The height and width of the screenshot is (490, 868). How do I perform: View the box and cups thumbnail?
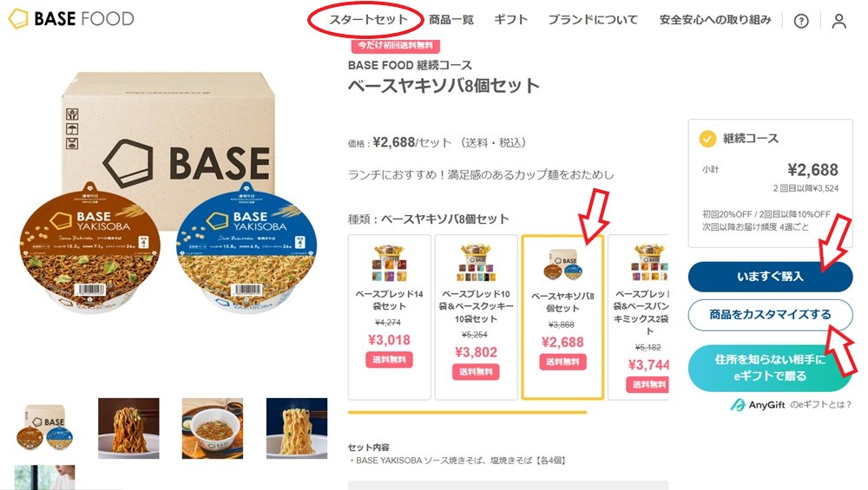(x=44, y=428)
